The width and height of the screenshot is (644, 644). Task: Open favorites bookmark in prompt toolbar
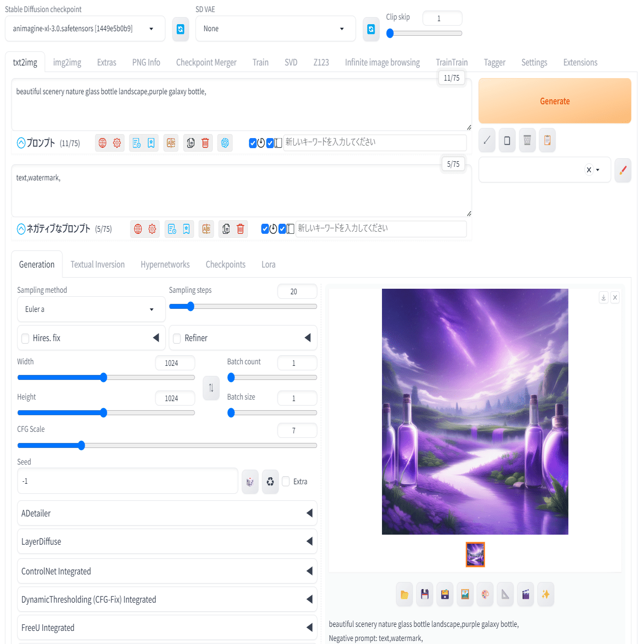pos(151,143)
